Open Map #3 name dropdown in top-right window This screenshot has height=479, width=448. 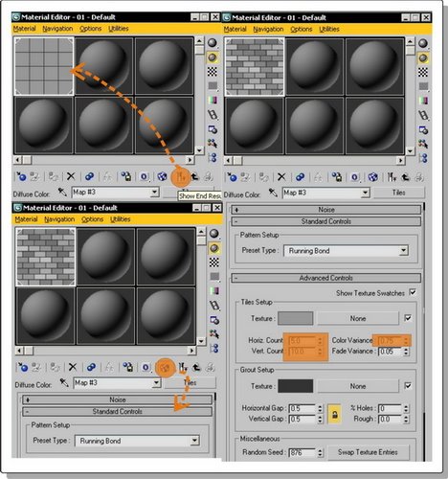coord(366,193)
